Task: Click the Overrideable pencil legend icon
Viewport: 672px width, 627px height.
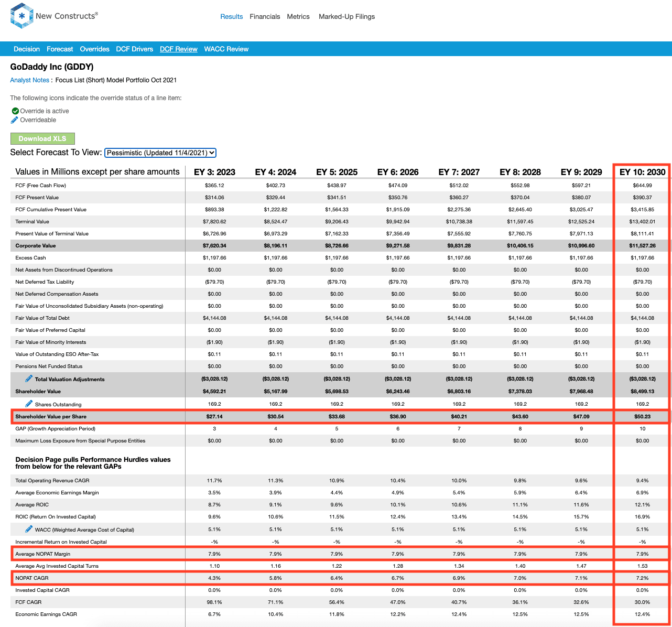Action: [x=15, y=120]
